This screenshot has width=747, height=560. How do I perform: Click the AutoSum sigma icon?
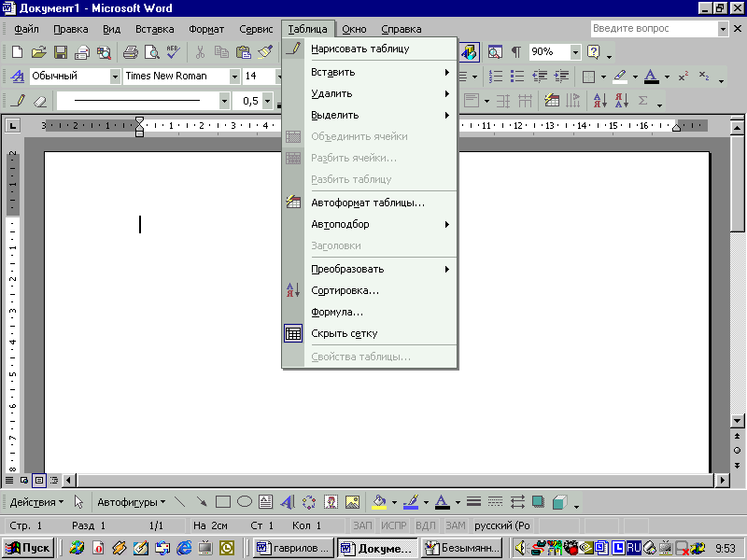(642, 101)
